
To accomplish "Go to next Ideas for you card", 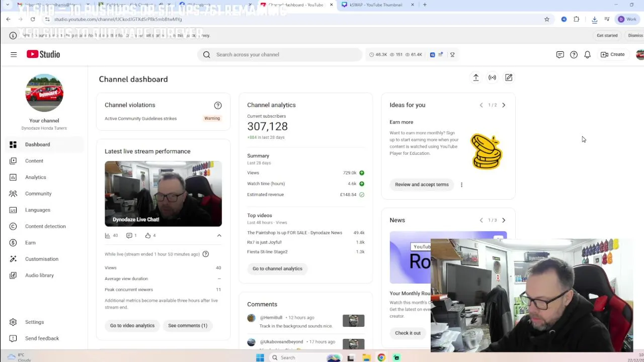I will point(504,105).
